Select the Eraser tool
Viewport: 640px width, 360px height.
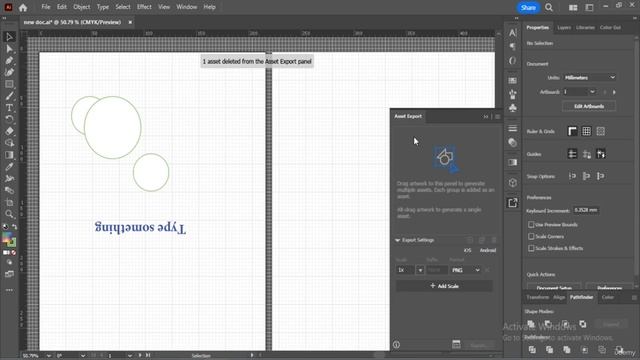(x=9, y=131)
